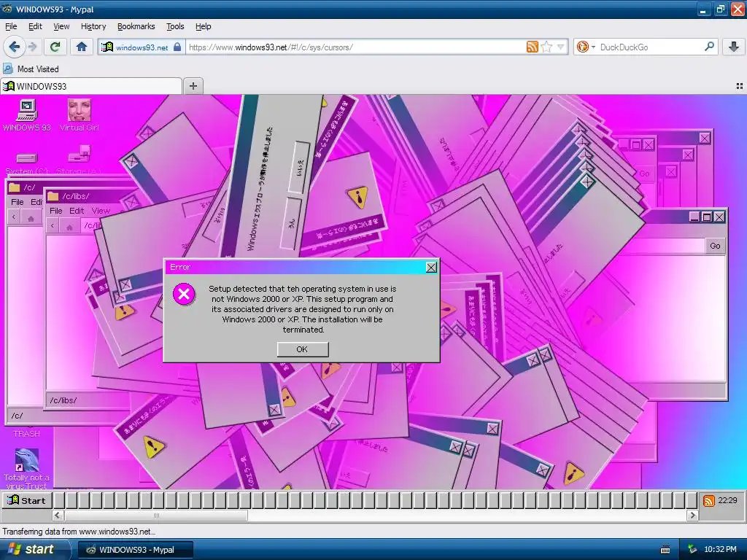Open the Tools menu
The image size is (747, 560).
175,27
